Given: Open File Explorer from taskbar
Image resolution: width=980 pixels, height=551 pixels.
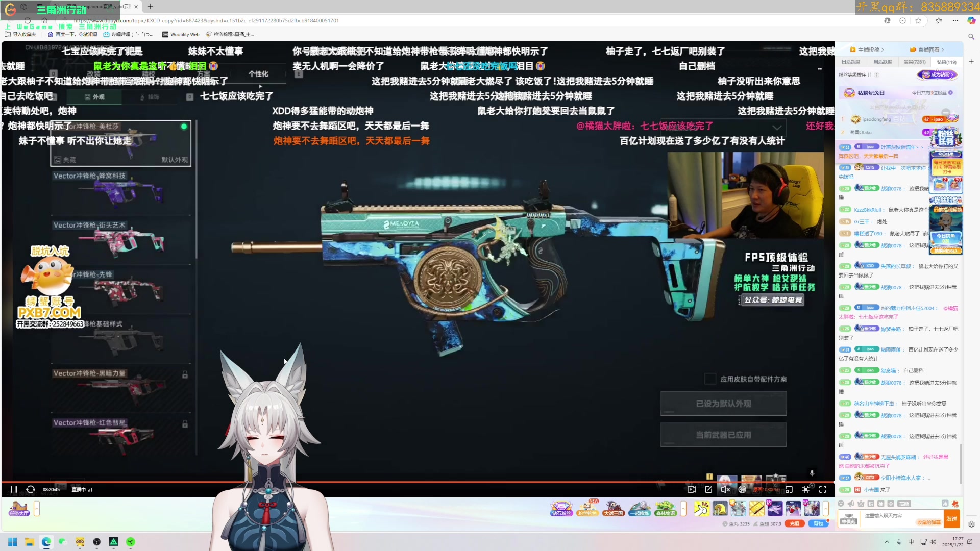Looking at the screenshot, I should click(30, 542).
